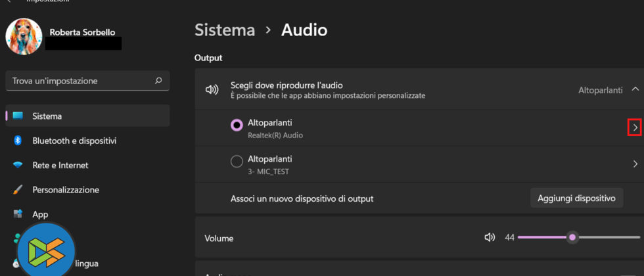Image resolution: width=644 pixels, height=276 pixels.
Task: Click Sistema in the breadcrumb header
Action: tap(225, 30)
